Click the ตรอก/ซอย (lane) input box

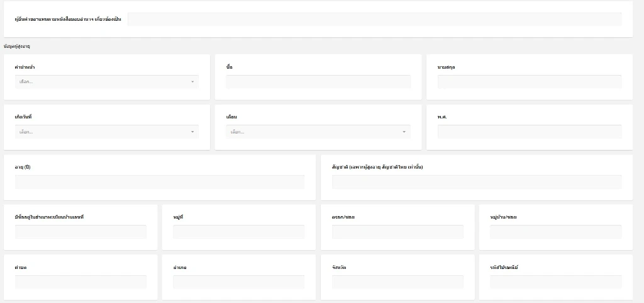point(397,232)
